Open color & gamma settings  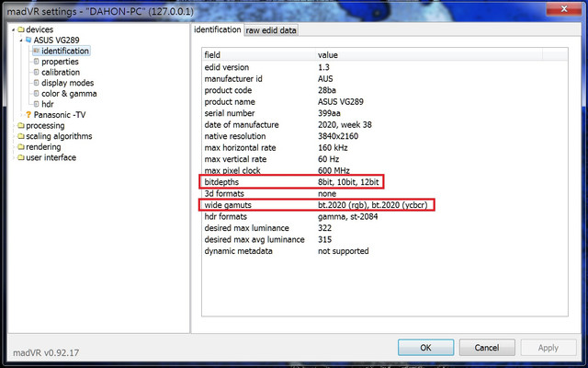69,94
